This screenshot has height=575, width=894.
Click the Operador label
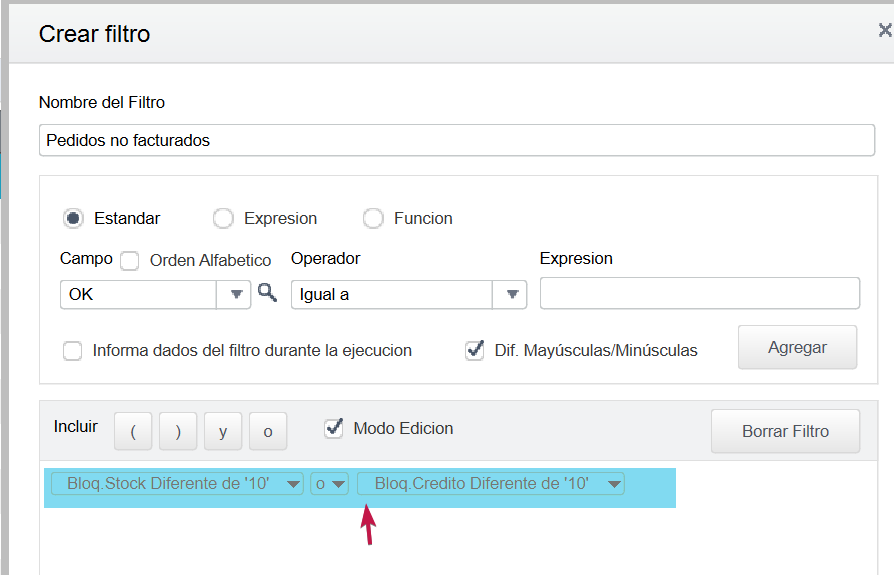pos(326,259)
